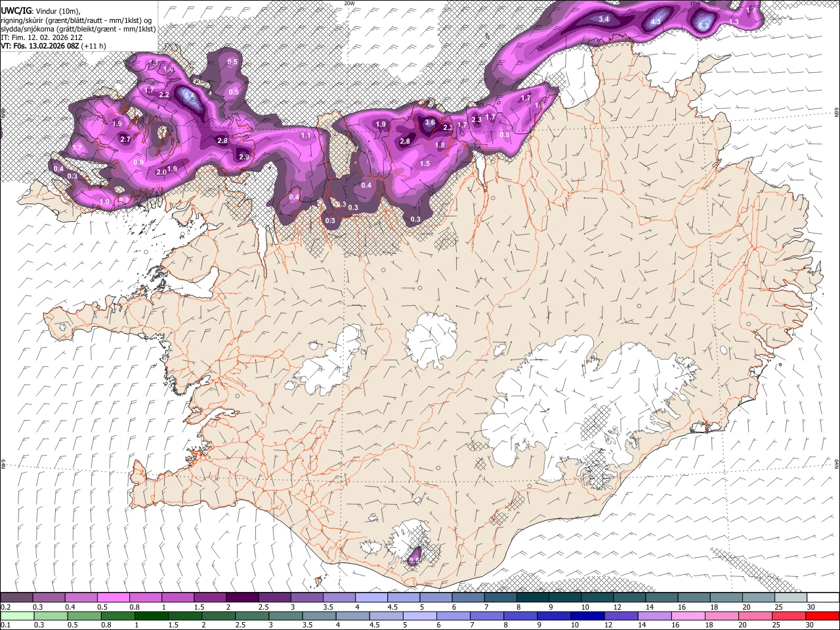Image resolution: width=840 pixels, height=630 pixels.
Task: Click the 2.0 precipitation value on the map
Action: (161, 172)
